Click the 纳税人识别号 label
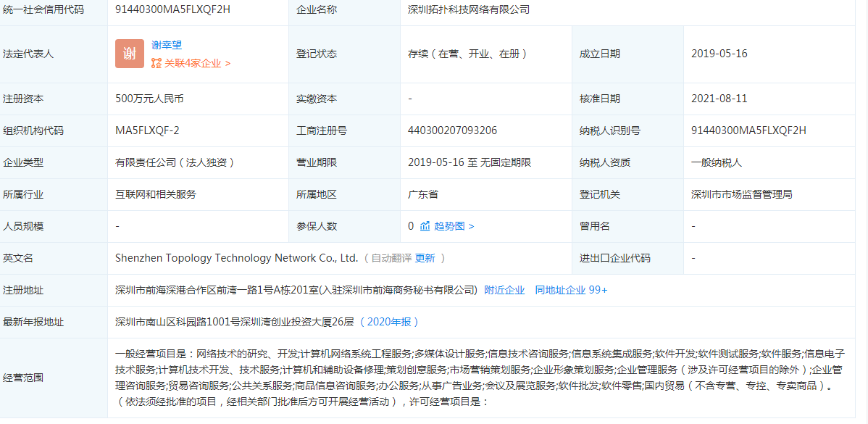The image size is (868, 424). (609, 130)
